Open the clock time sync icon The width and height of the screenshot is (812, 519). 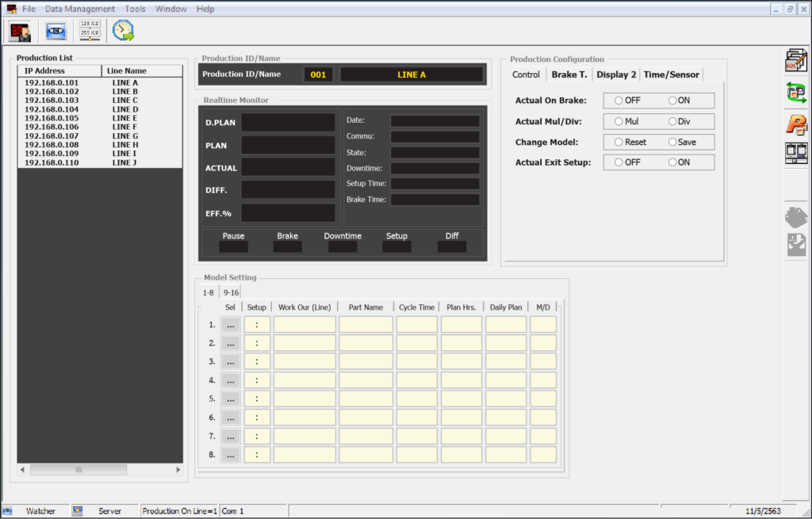pos(123,31)
